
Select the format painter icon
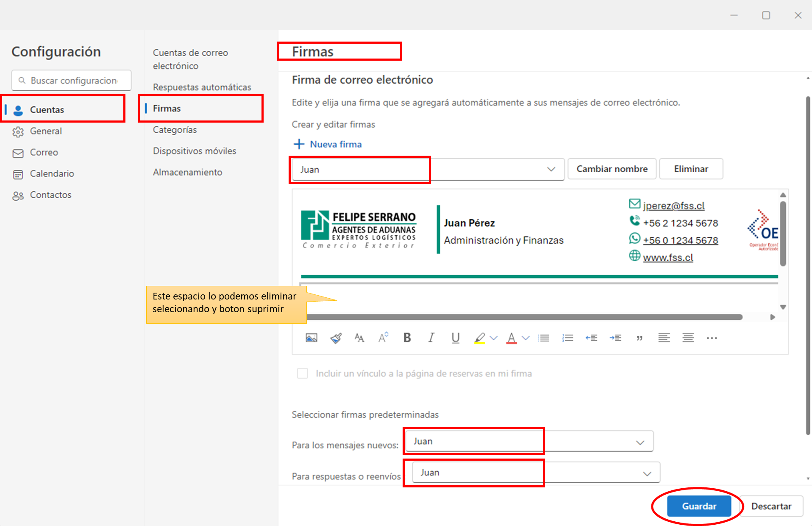(x=336, y=338)
